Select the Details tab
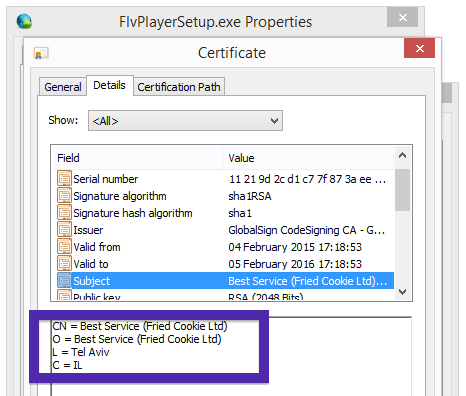 [x=110, y=85]
